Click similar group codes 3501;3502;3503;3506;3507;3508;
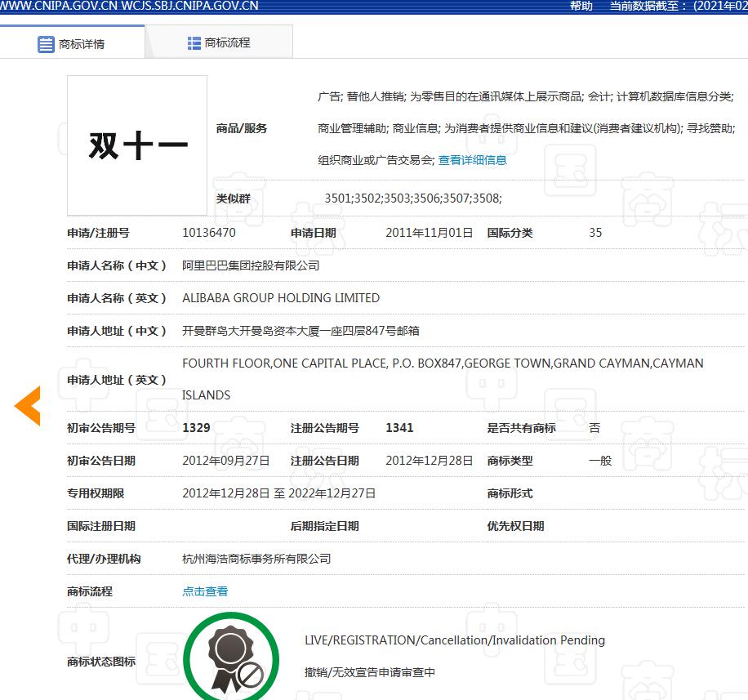Image resolution: width=748 pixels, height=700 pixels. [x=413, y=198]
